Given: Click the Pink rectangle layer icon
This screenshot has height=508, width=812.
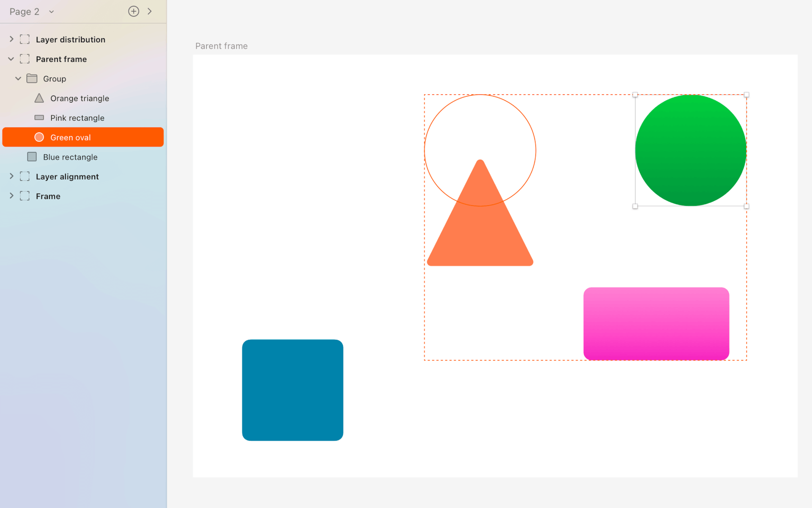Looking at the screenshot, I should pyautogui.click(x=39, y=118).
